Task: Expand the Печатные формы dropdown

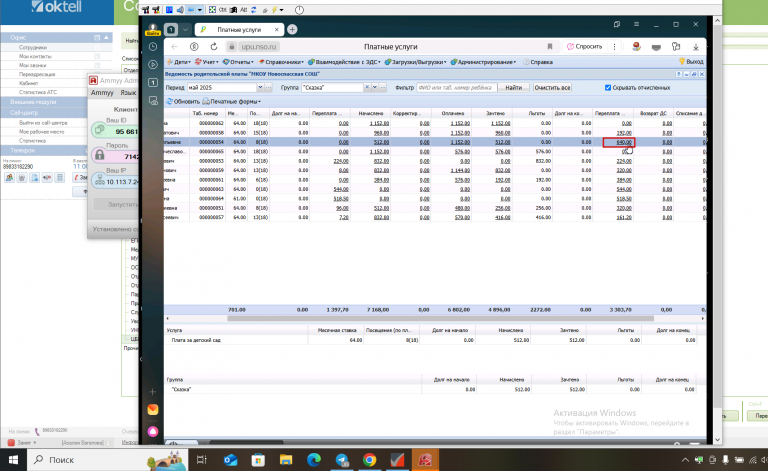Action: pyautogui.click(x=231, y=101)
